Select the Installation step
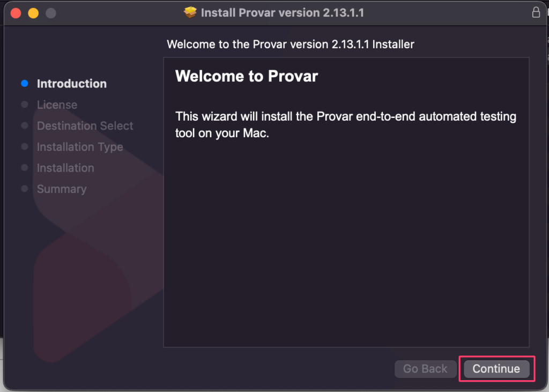Viewport: 549px width, 392px height. point(65,168)
